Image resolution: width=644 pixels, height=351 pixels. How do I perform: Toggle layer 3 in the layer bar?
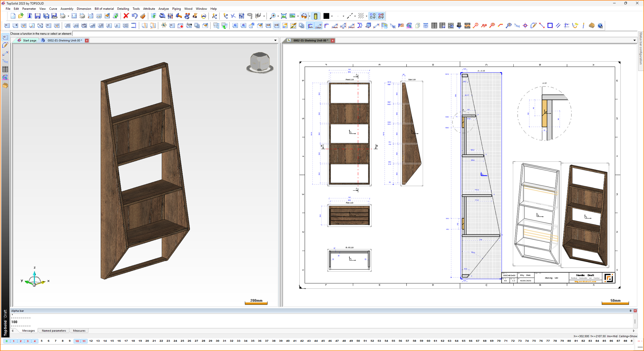[28, 341]
